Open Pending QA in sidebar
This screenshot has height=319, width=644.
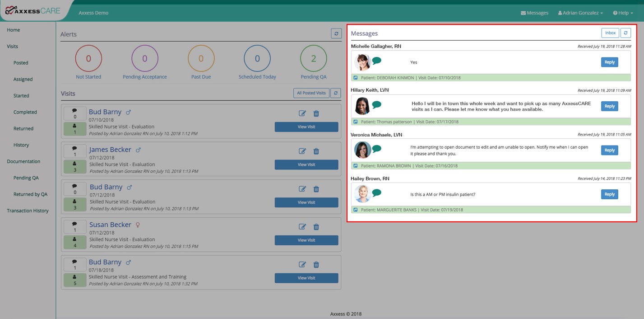[26, 178]
